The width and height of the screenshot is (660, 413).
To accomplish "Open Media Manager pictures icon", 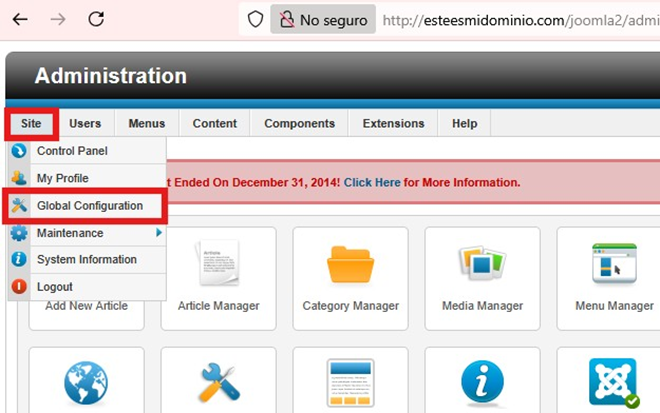I will (x=482, y=263).
